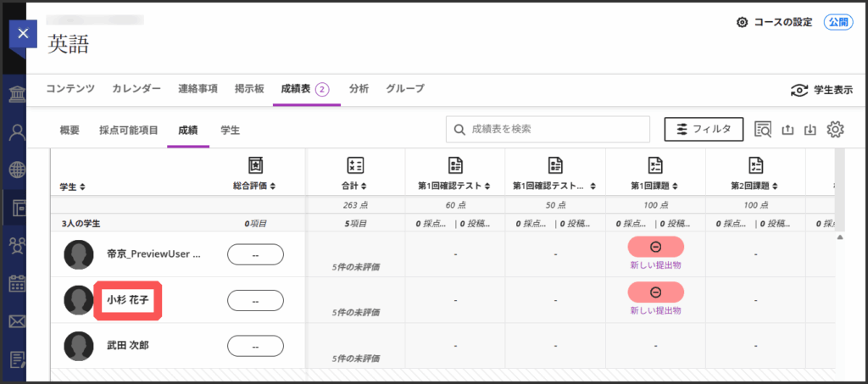Open コースの設定 course settings
Image resolution: width=868 pixels, height=384 pixels.
(775, 22)
